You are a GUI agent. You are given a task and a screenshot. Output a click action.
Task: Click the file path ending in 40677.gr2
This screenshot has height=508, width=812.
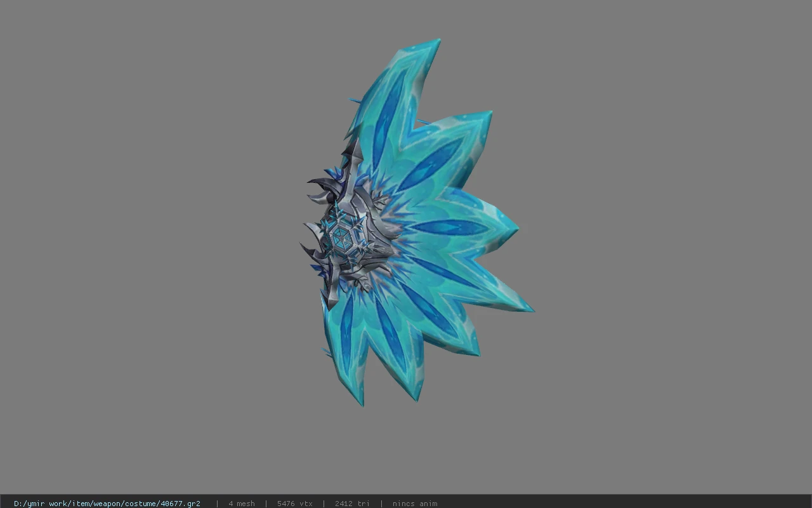[107, 504]
